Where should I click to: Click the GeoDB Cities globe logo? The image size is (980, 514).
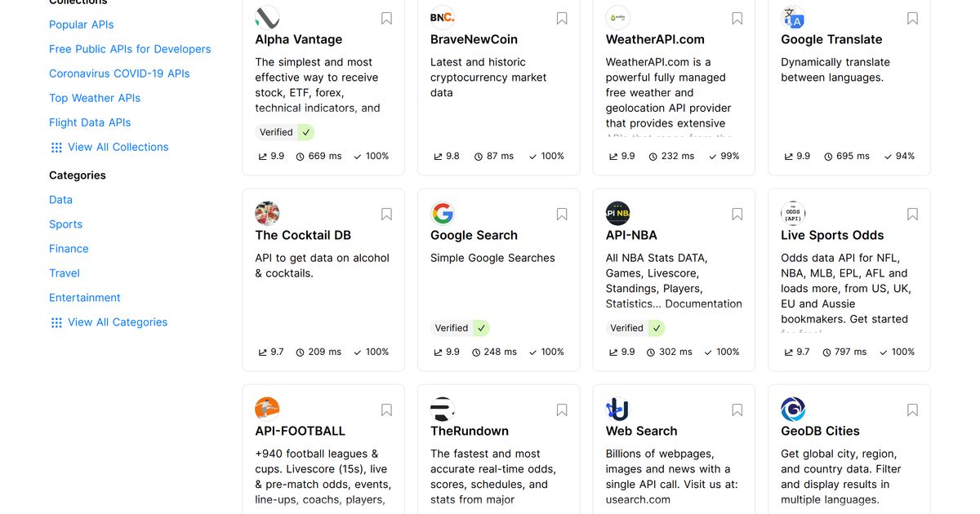794,409
